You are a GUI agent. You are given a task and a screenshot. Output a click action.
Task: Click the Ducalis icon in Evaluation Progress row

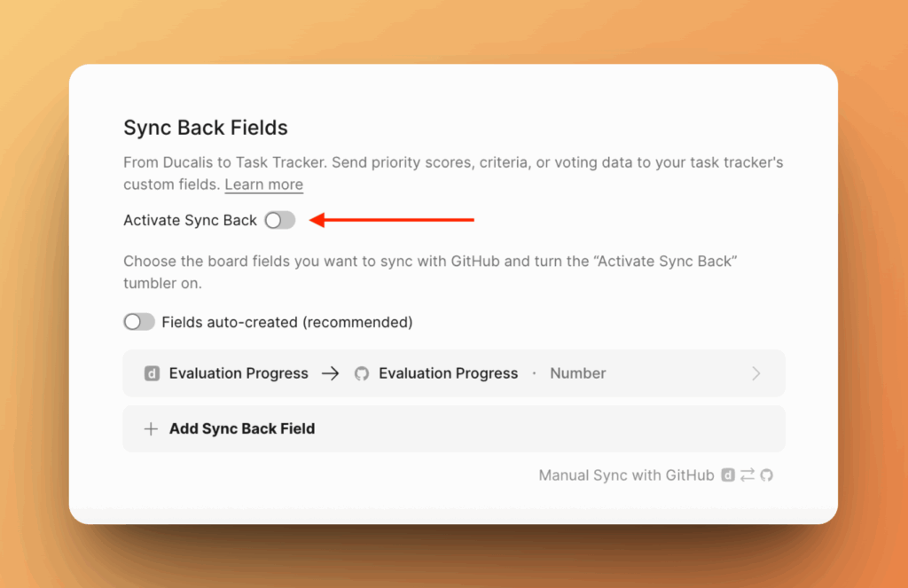pos(152,373)
